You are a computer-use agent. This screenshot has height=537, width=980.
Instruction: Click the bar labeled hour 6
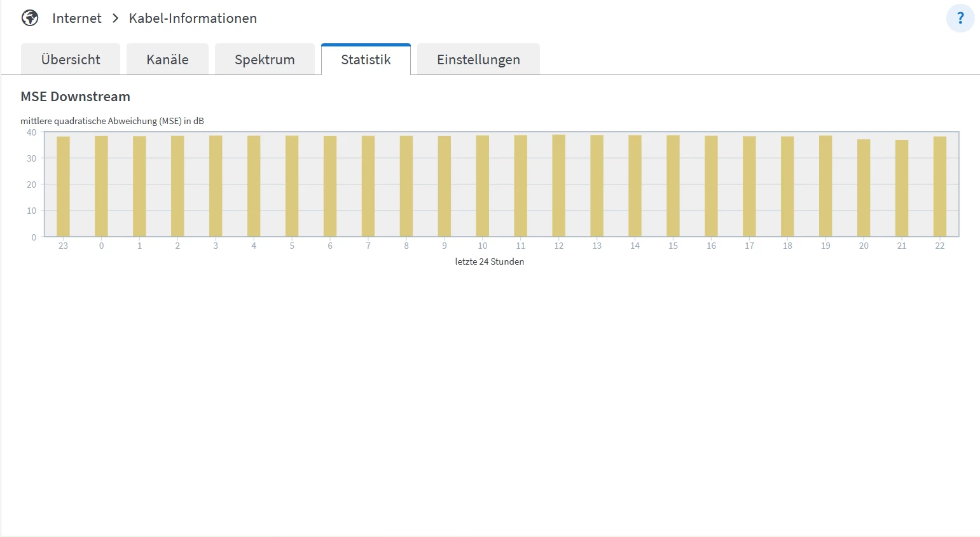(x=330, y=186)
